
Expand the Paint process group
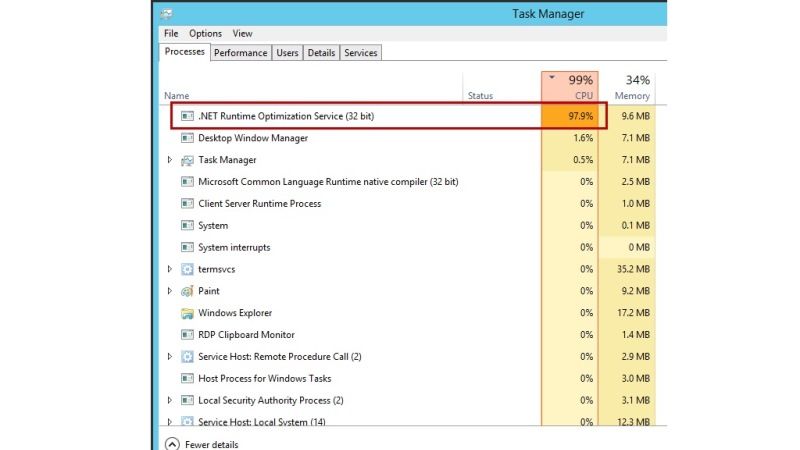coord(170,291)
